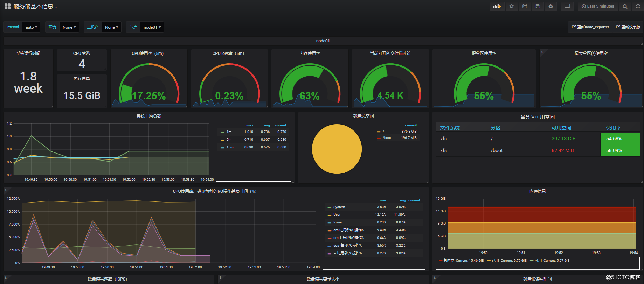Toggle sdb_每秒I/O操作% legend series
This screenshot has width=644, height=284.
[347, 253]
